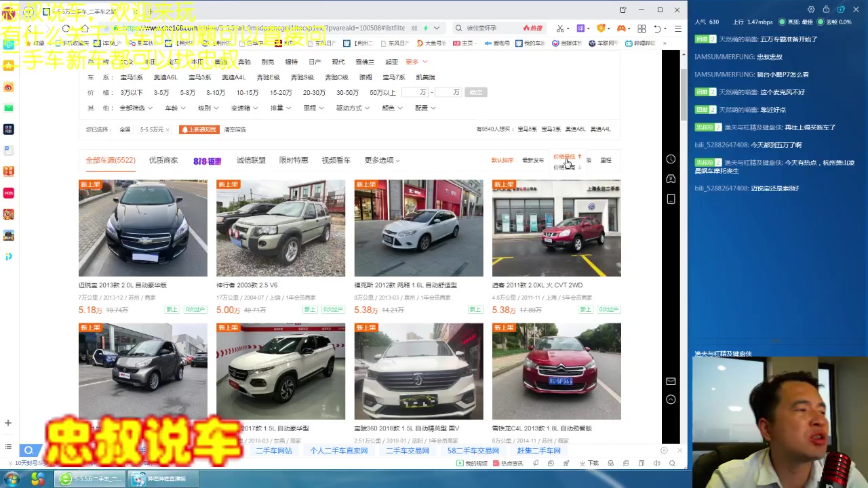Remove the 5-5.5万元 filter tag
This screenshot has height=488, width=868.
[x=167, y=129]
